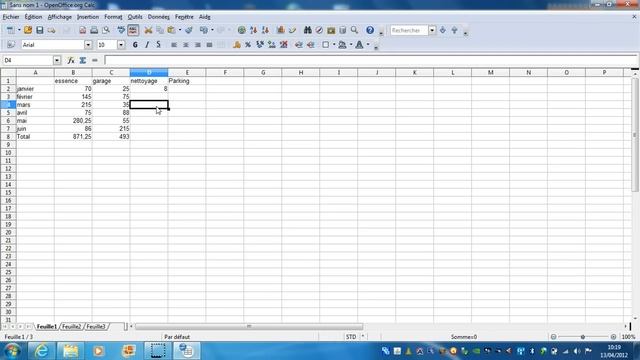Click the Open document folder icon
The width and height of the screenshot is (640, 360).
click(x=28, y=30)
